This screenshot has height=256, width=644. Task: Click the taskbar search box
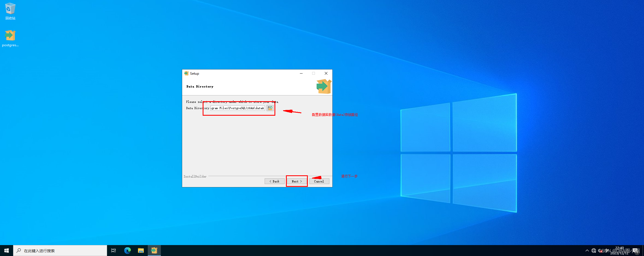pyautogui.click(x=60, y=251)
